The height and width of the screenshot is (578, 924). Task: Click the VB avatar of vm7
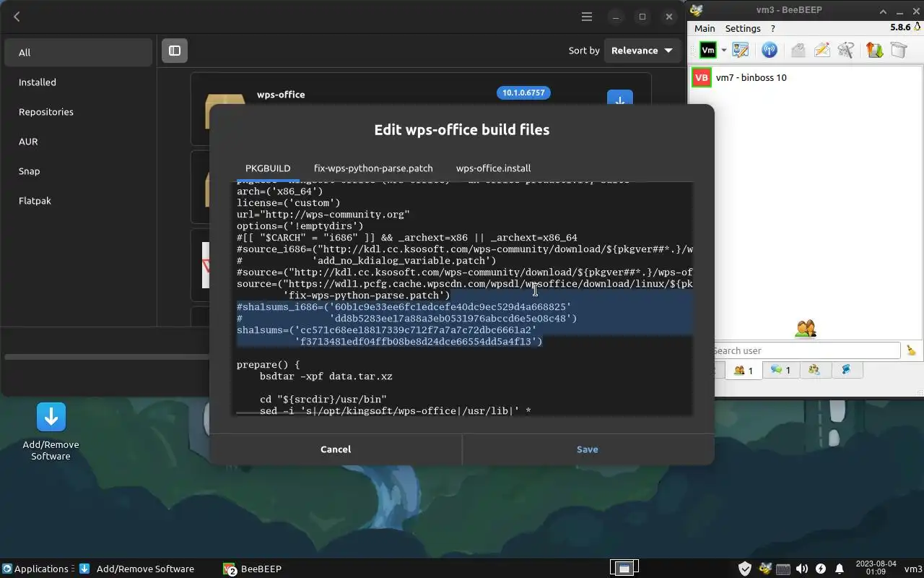point(701,77)
